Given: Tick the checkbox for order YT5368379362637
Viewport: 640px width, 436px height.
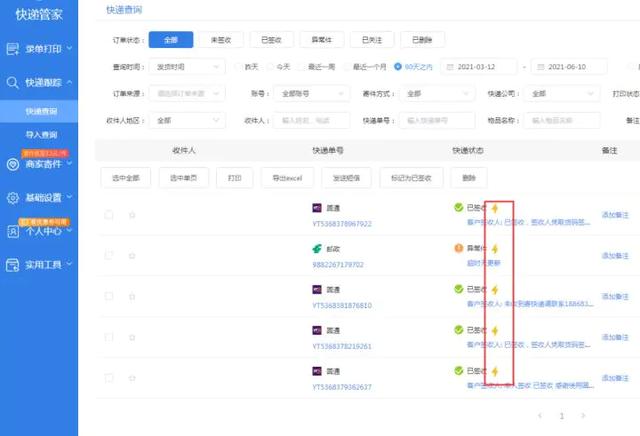Looking at the screenshot, I should tap(109, 378).
